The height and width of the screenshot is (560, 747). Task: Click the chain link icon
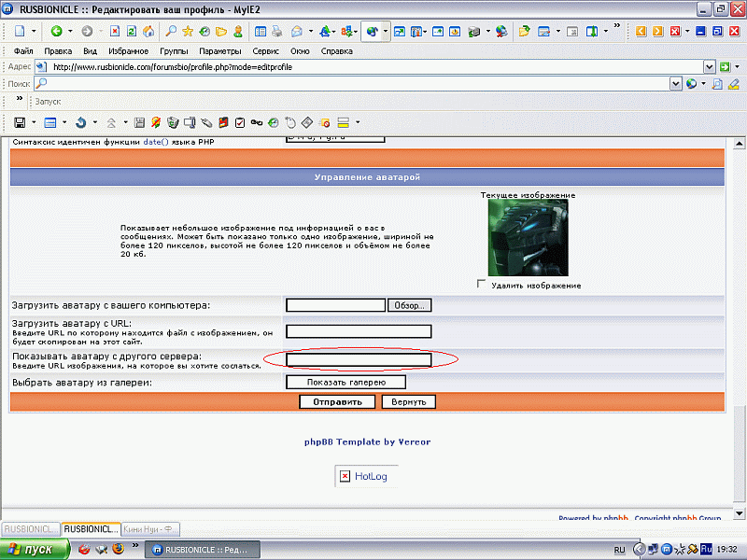click(x=257, y=123)
